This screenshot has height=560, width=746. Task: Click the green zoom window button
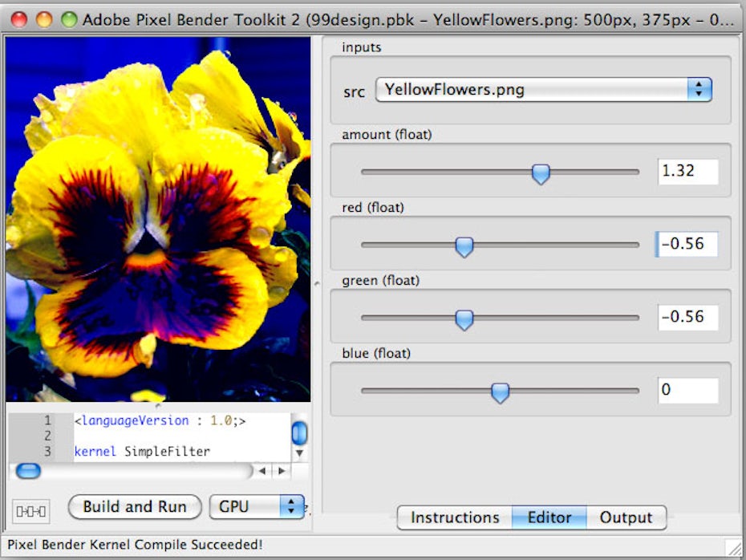coord(69,19)
